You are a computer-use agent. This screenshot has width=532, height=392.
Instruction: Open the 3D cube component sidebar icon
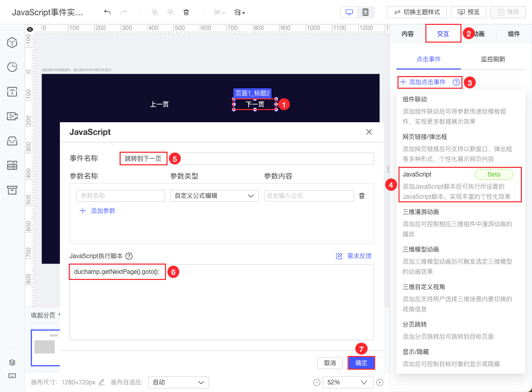[x=12, y=43]
